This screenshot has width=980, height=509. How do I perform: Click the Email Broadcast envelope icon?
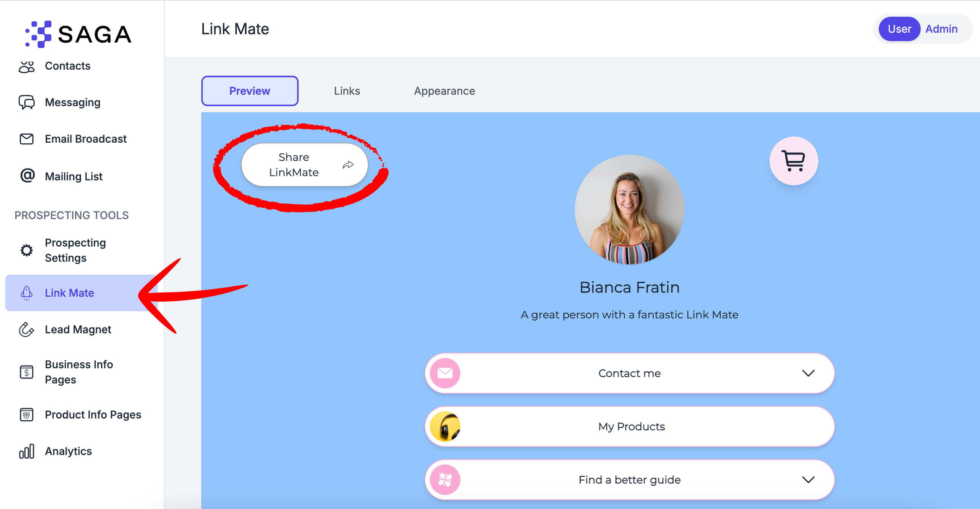(27, 139)
